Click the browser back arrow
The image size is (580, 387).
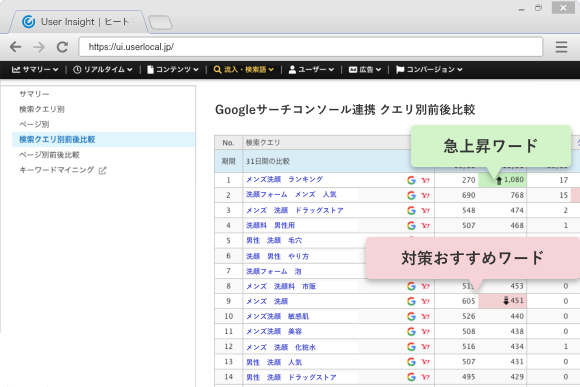click(x=16, y=47)
